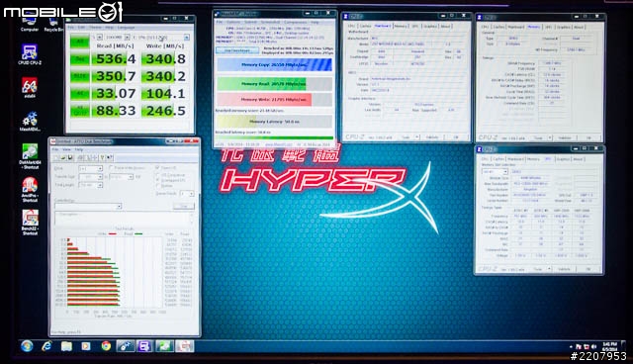This screenshot has height=364, width=633.
Task: Click the Memory Write red result bar
Action: click(275, 99)
